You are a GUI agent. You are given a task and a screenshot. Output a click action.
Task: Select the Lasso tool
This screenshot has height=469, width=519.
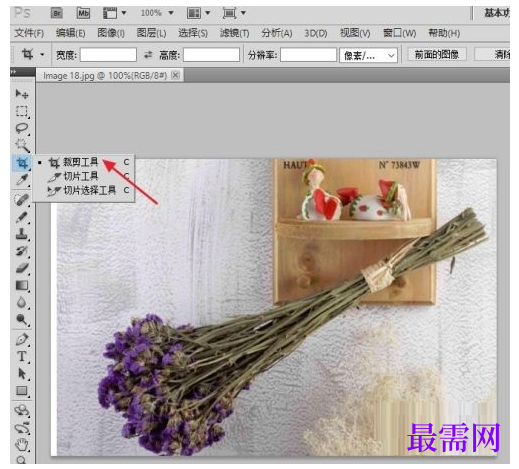pos(22,128)
